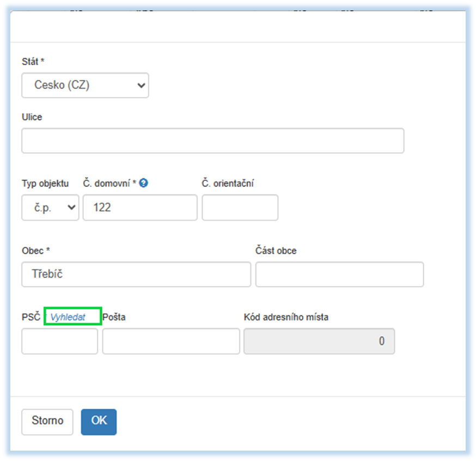Image resolution: width=476 pixels, height=461 pixels.
Task: Click the Vyhledat link next to PSČ
Action: click(68, 317)
